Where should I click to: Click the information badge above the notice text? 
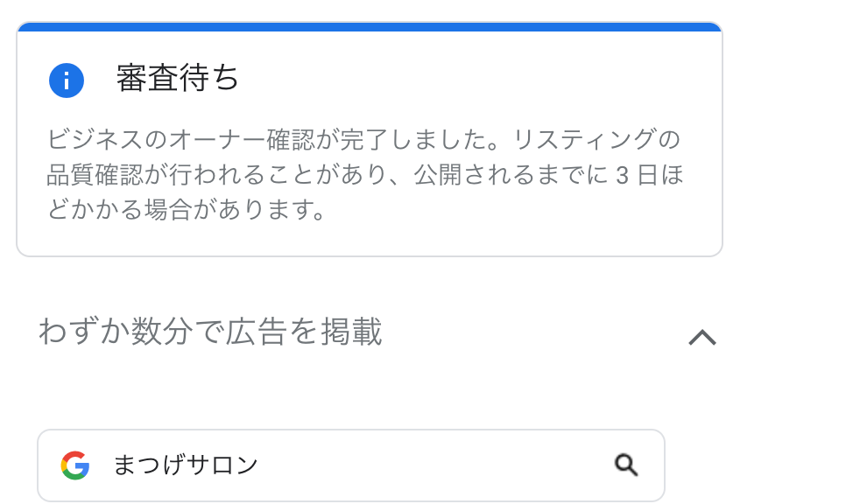coord(67,80)
